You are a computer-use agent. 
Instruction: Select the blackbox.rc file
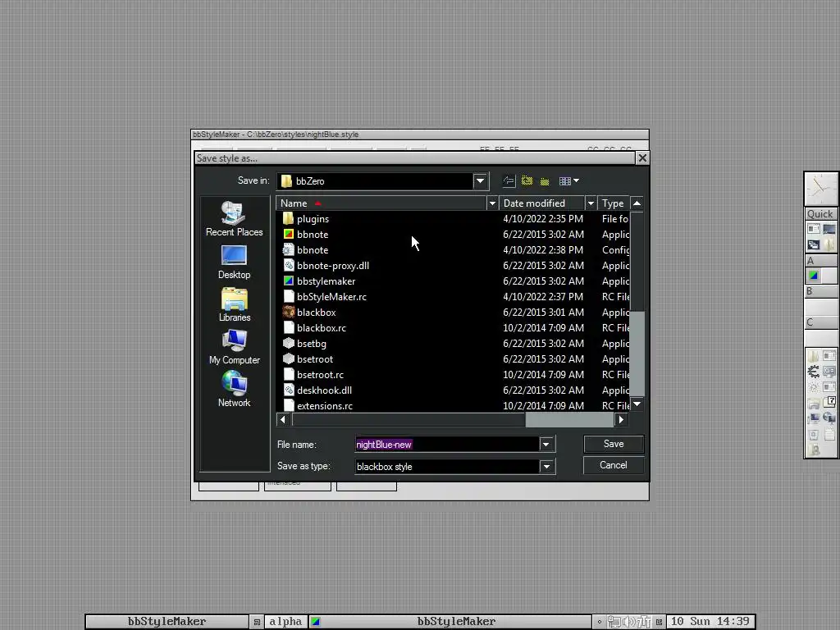coord(322,328)
